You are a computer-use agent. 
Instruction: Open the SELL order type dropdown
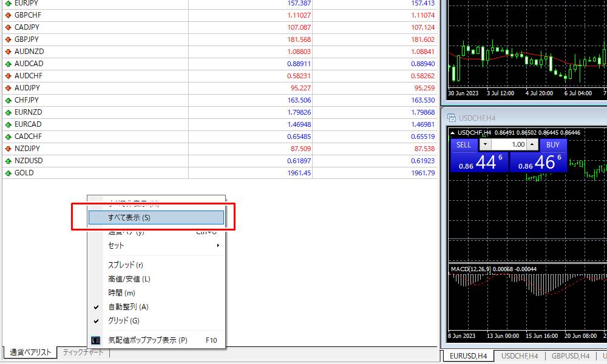pos(484,145)
